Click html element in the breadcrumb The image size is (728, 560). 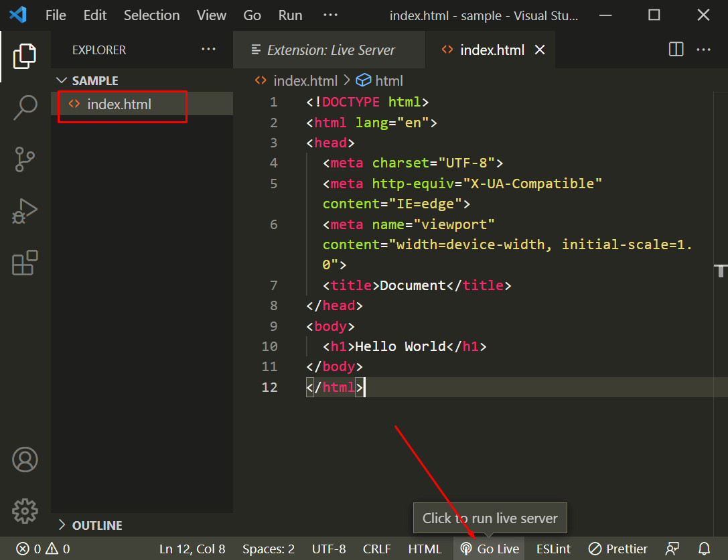(388, 81)
